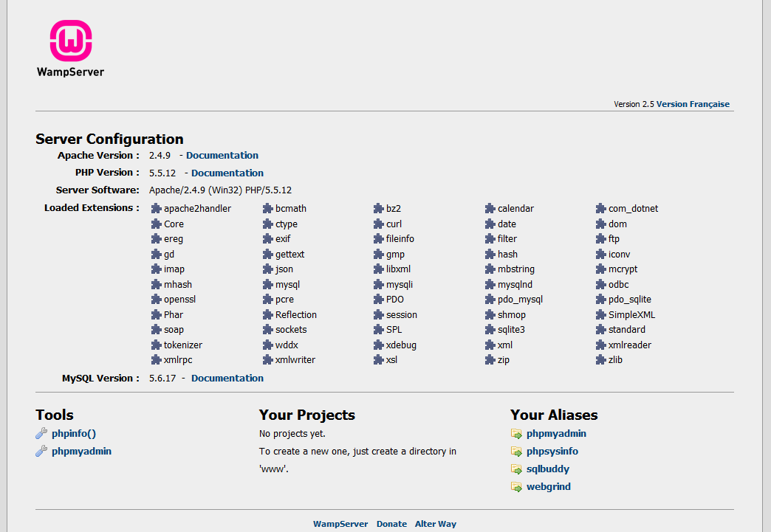Click the puzzle icon beside com_dotnet
The height and width of the screenshot is (532, 771).
click(x=601, y=209)
